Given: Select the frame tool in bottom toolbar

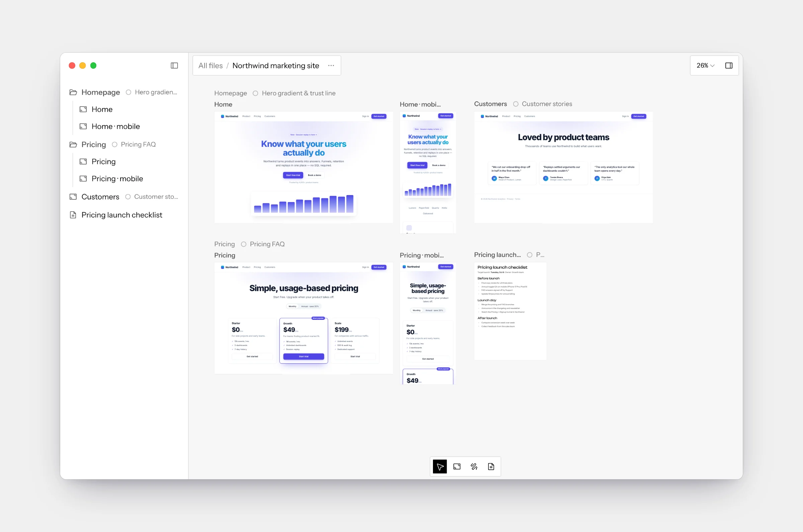Looking at the screenshot, I should coord(457,466).
